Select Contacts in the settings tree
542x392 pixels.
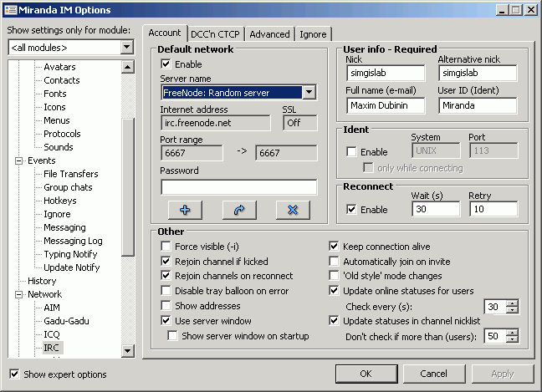click(x=62, y=80)
